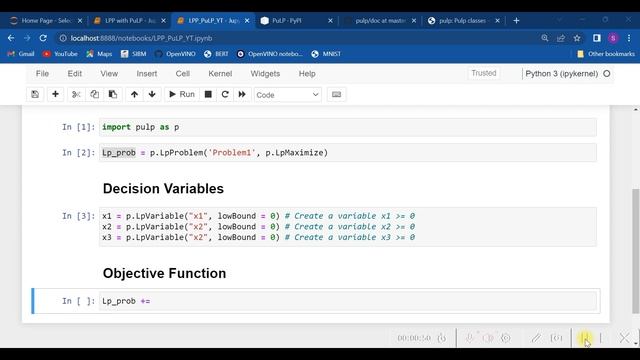Copy selected cells icon

point(94,95)
